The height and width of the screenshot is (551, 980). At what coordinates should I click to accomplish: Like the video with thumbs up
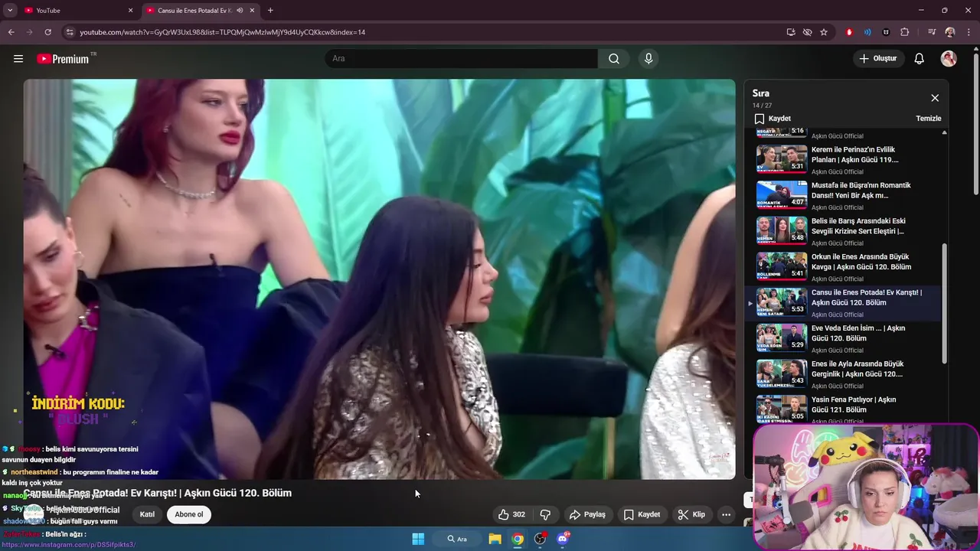point(511,514)
